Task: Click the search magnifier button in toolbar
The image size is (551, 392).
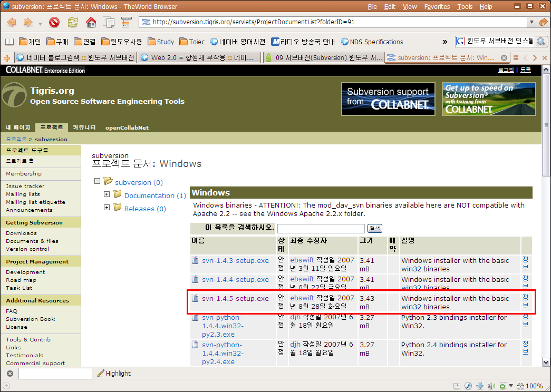Action: point(541,42)
